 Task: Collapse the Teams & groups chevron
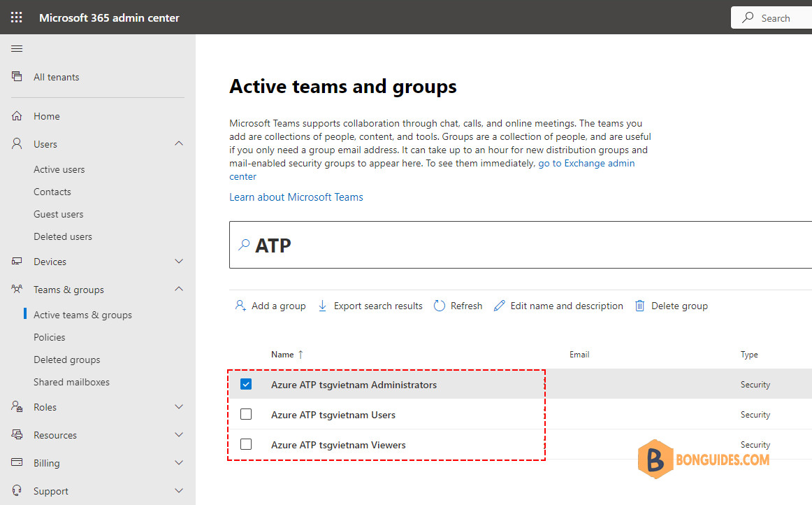tap(179, 290)
